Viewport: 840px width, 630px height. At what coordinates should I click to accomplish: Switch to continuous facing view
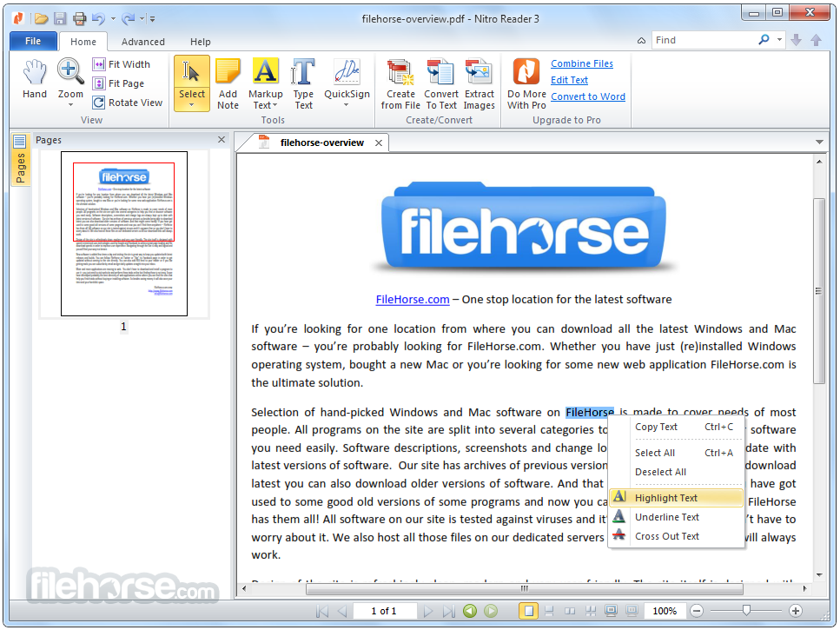[x=591, y=611]
